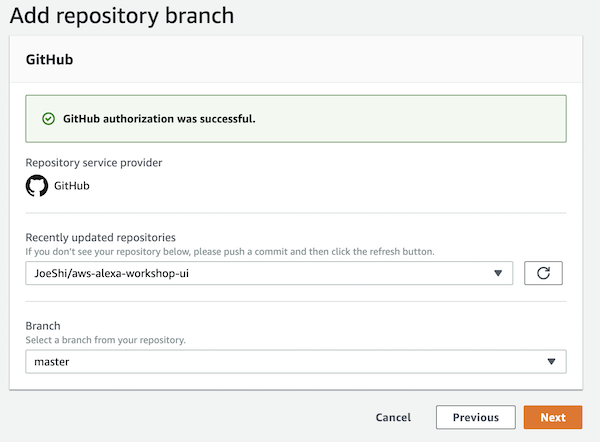Click the Recently updated repositories label
This screenshot has height=442, width=600.
point(100,238)
